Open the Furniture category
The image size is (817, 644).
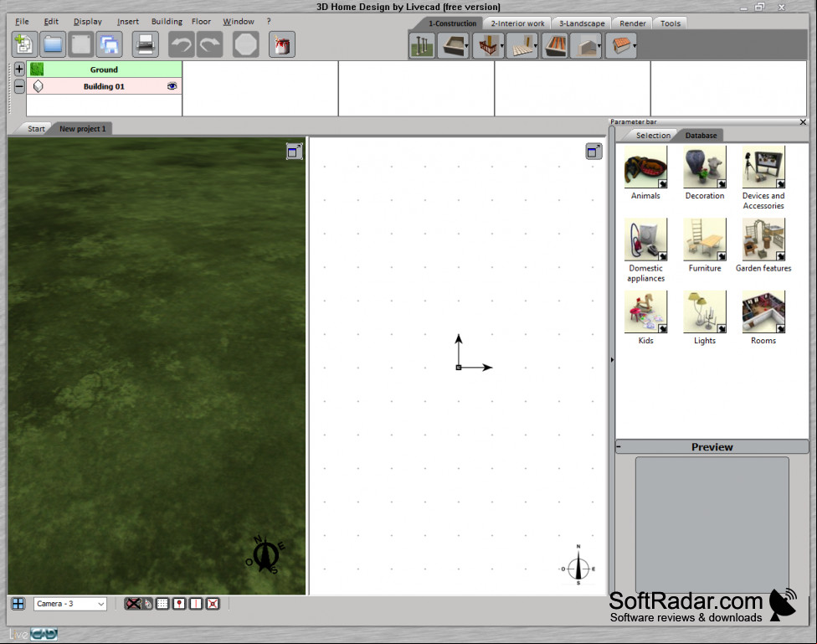pyautogui.click(x=705, y=245)
